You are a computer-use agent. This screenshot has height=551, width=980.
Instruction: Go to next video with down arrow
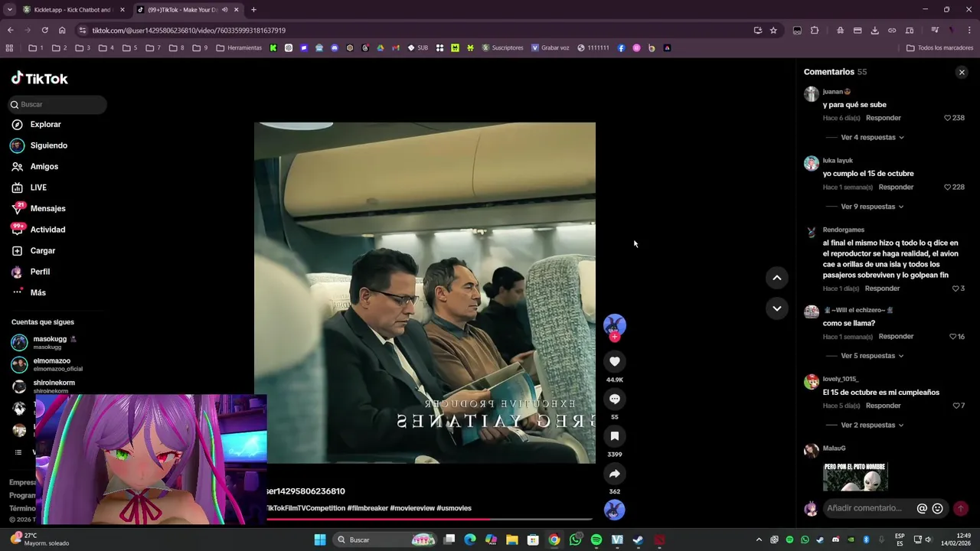pyautogui.click(x=776, y=308)
